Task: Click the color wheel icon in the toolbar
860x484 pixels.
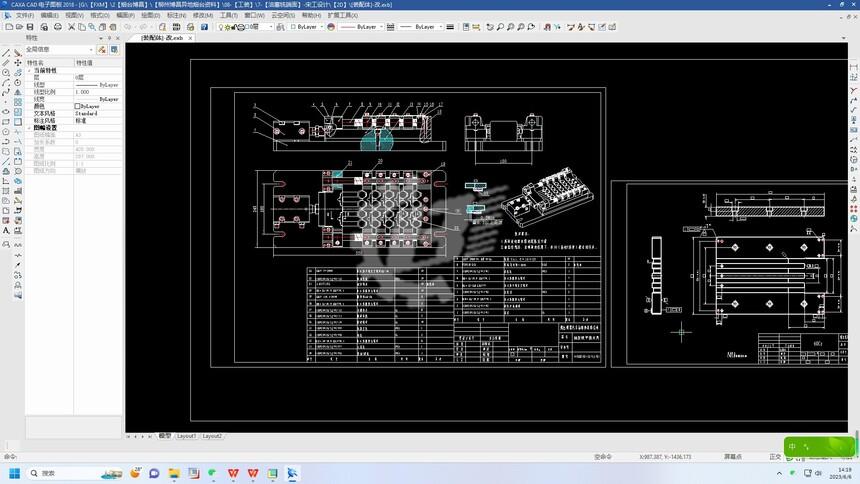Action: tap(331, 26)
